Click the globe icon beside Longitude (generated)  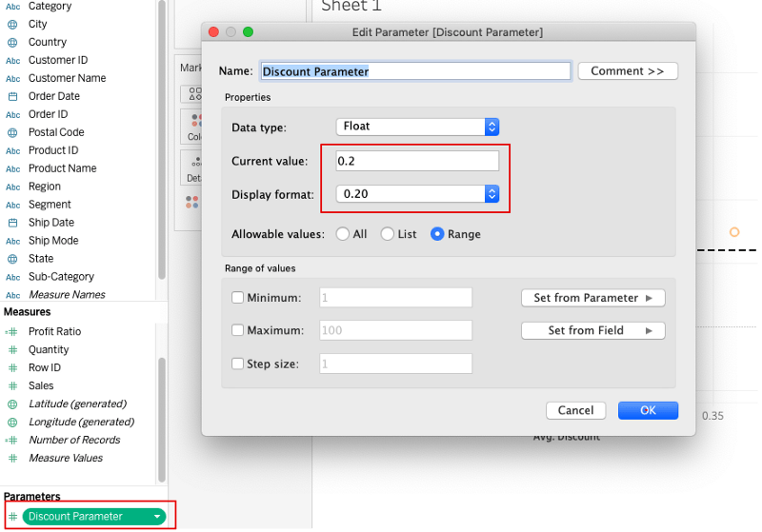13,423
